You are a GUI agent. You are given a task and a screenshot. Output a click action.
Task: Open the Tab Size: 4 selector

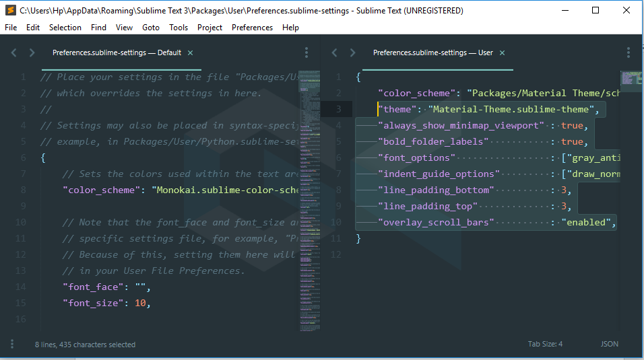click(x=545, y=344)
